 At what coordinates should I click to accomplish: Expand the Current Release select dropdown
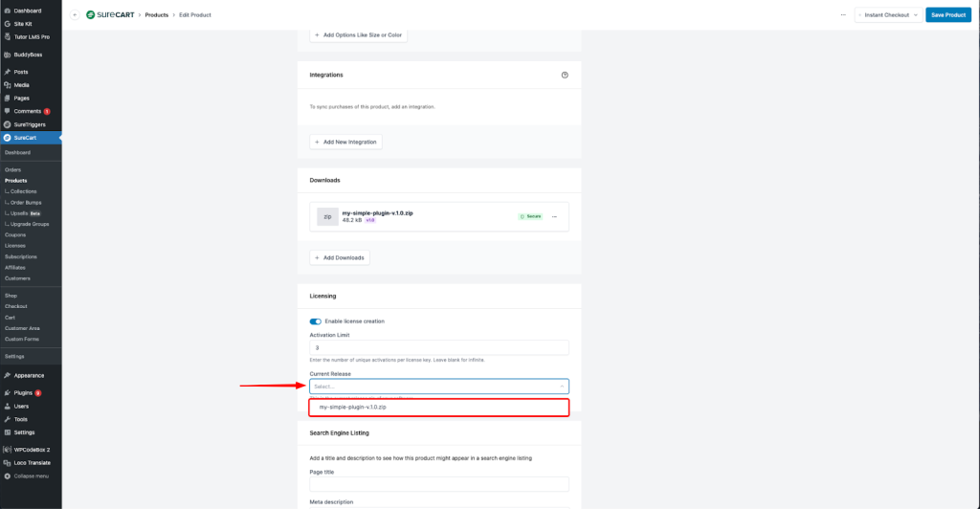439,387
